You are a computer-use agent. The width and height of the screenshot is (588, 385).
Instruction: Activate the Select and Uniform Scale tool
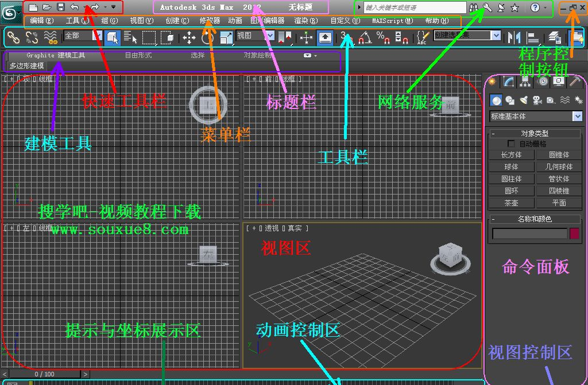click(x=226, y=37)
